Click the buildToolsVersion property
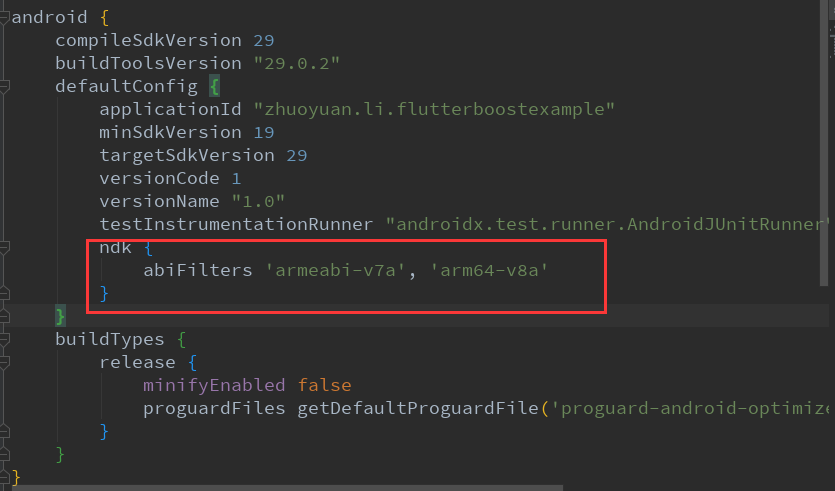This screenshot has width=835, height=491. [149, 63]
